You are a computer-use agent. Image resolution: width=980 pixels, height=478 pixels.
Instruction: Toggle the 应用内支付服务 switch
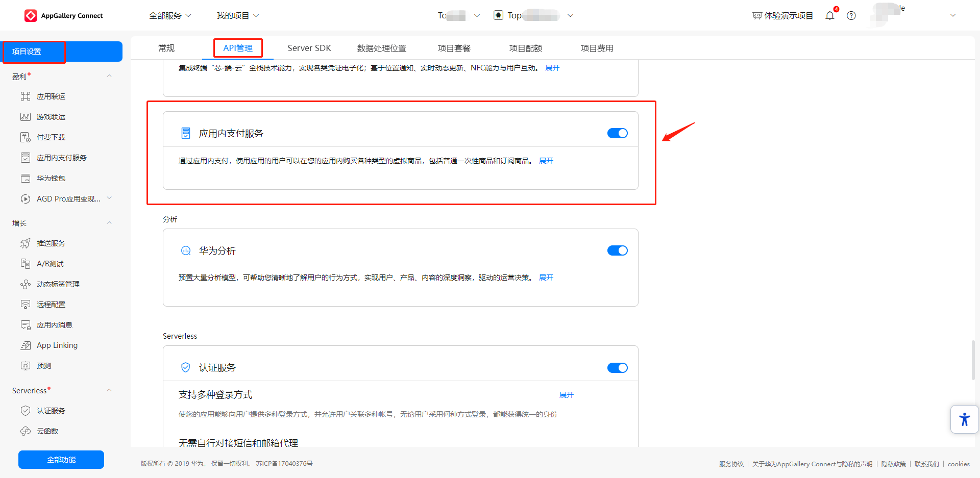pyautogui.click(x=618, y=133)
